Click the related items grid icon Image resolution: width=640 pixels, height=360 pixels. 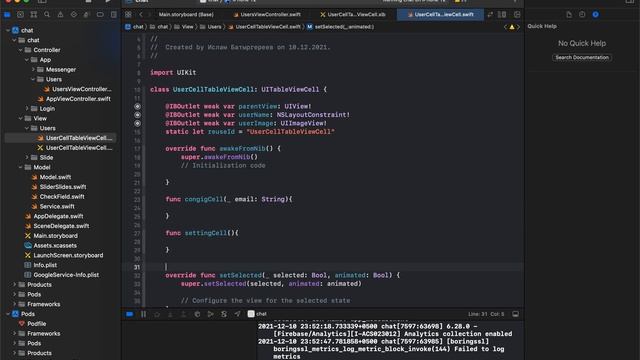pos(128,15)
